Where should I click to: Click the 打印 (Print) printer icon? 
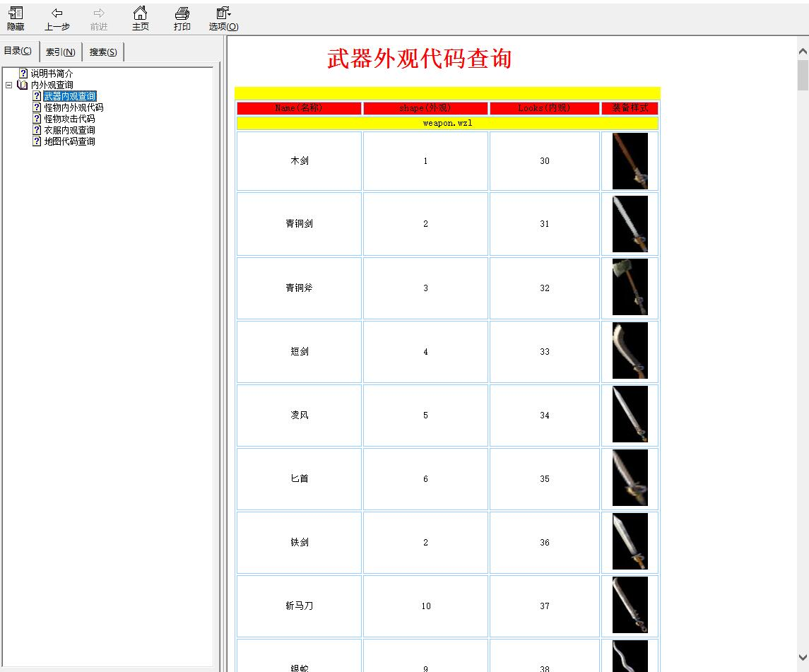point(182,13)
